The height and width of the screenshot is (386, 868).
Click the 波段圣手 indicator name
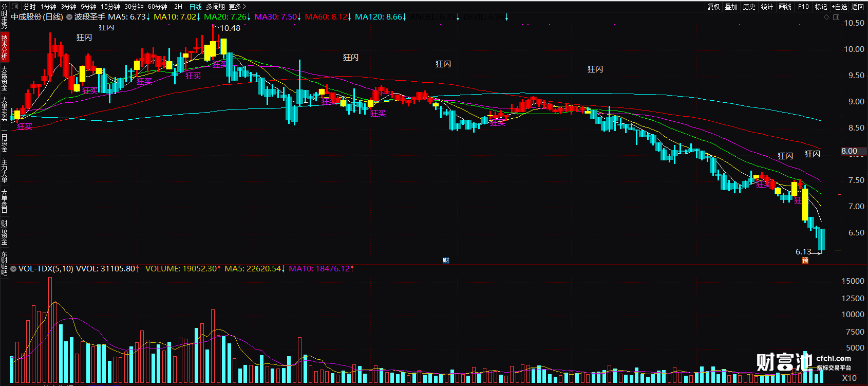point(90,17)
